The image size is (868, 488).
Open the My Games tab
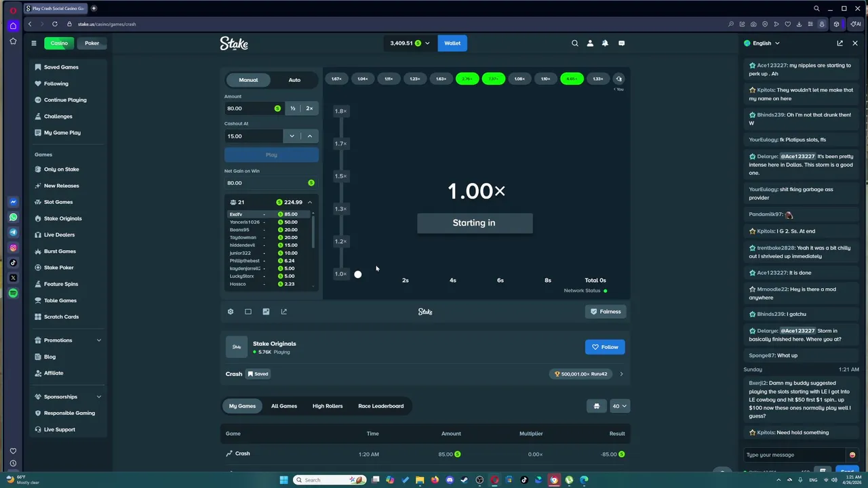pyautogui.click(x=242, y=406)
